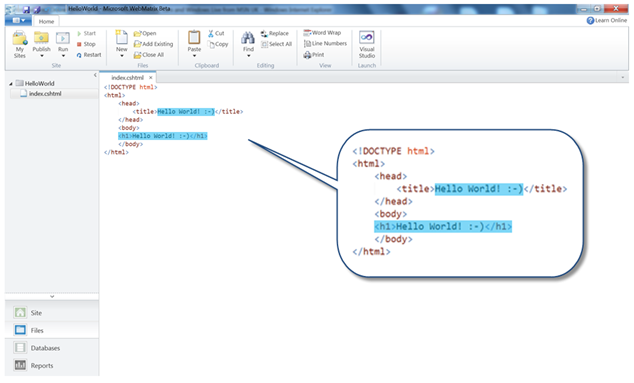Copy the selected text
The height and width of the screenshot is (383, 634).
pos(218,44)
